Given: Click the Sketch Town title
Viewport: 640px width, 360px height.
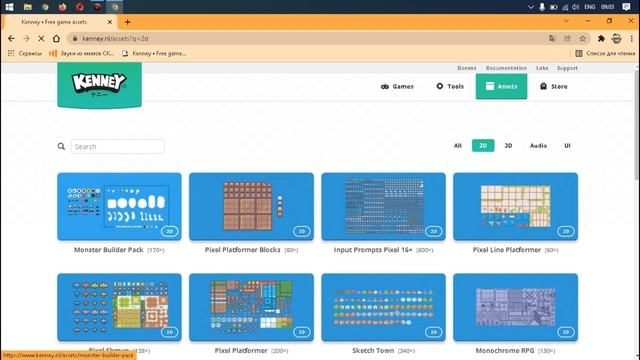Looking at the screenshot, I should pyautogui.click(x=373, y=351).
